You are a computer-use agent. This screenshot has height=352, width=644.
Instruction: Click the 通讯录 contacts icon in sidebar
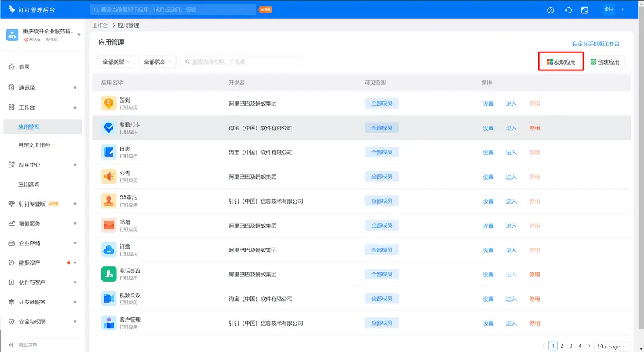pyautogui.click(x=12, y=87)
